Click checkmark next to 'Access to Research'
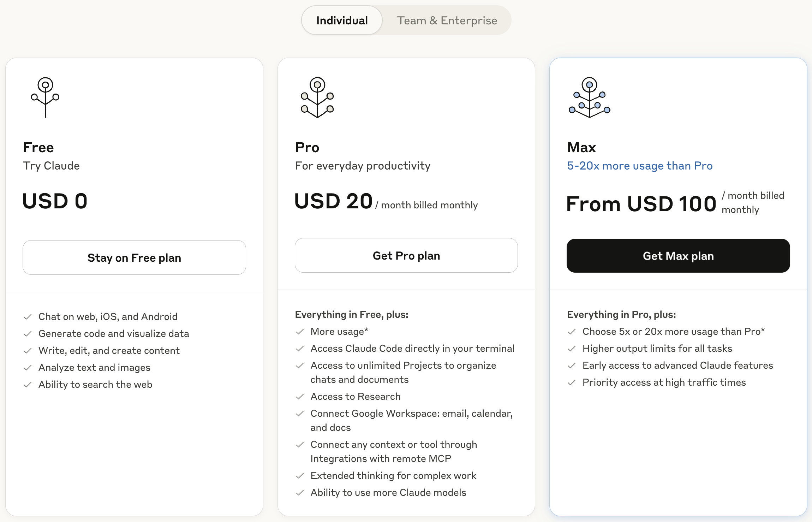The width and height of the screenshot is (812, 522). (300, 397)
